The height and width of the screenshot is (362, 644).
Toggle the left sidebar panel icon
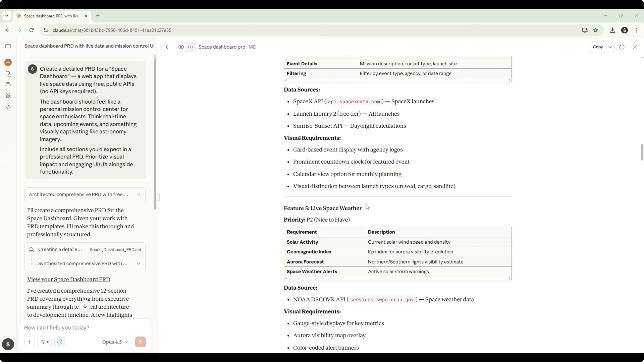(x=8, y=46)
